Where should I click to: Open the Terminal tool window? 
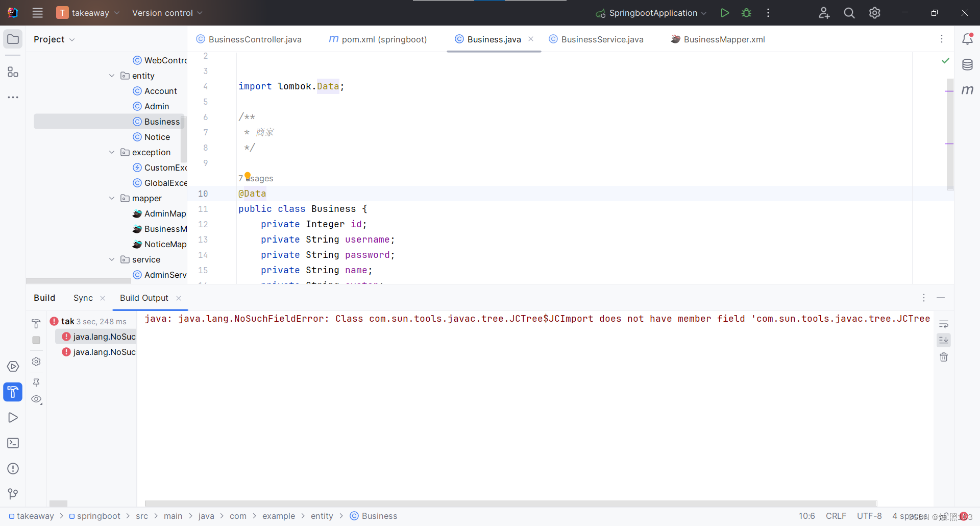(13, 443)
